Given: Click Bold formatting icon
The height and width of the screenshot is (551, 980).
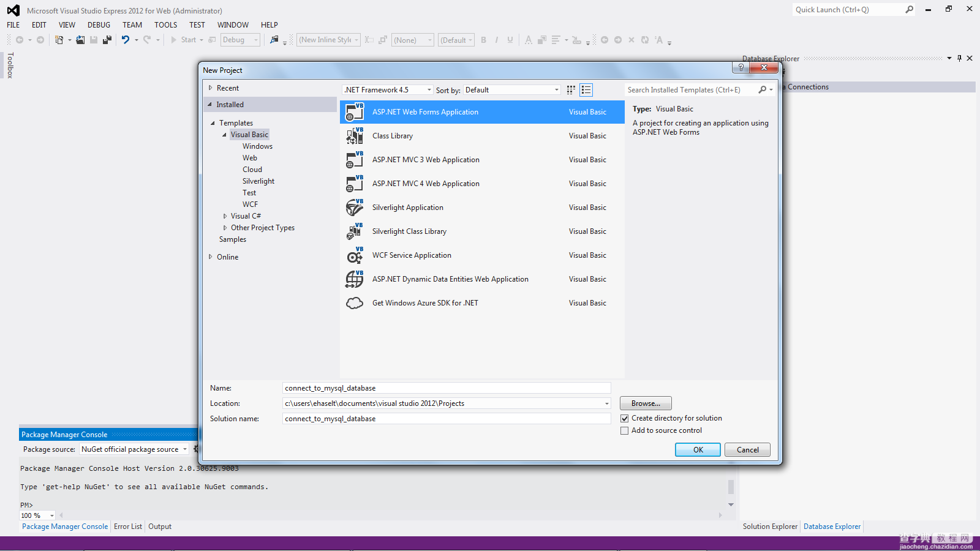Looking at the screenshot, I should (x=484, y=40).
